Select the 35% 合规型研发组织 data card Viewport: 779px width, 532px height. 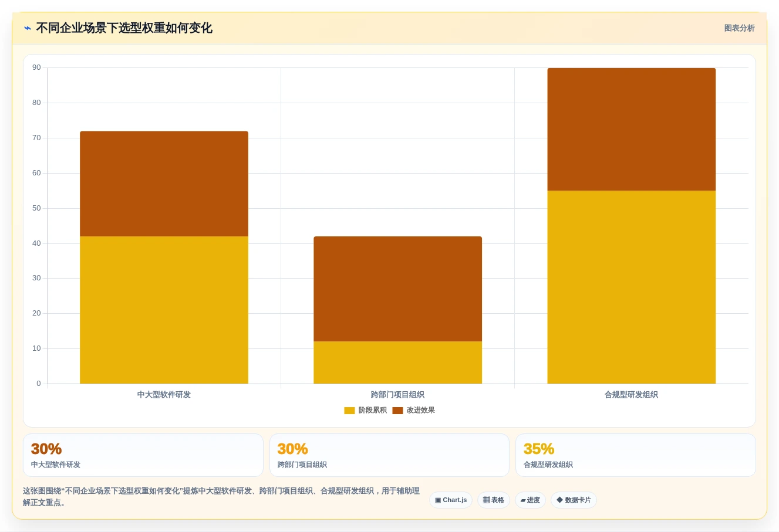point(635,455)
